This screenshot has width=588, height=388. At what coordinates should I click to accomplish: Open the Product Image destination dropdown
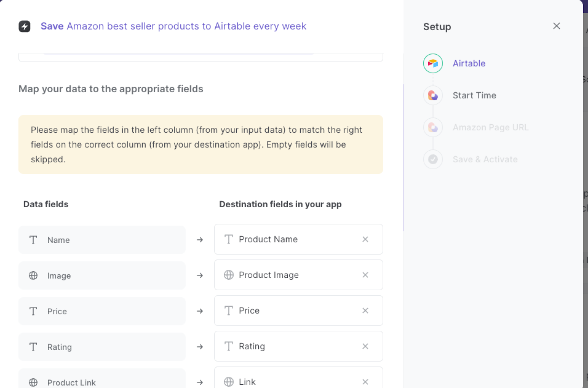point(298,275)
